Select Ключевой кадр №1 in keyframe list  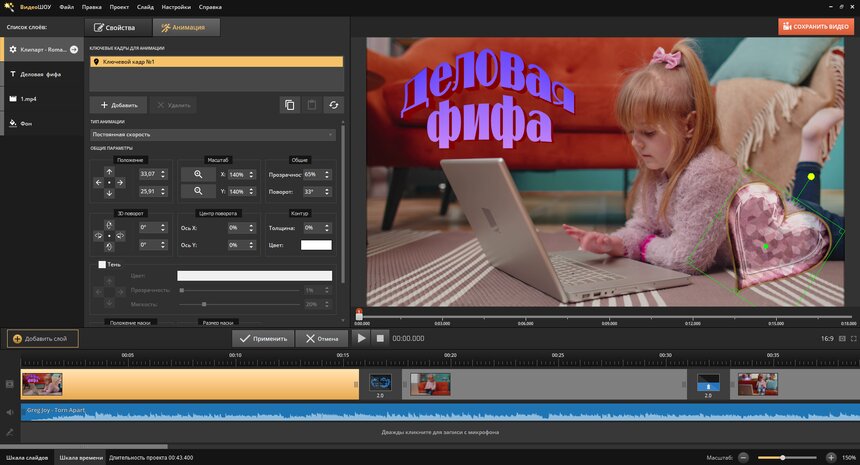(x=217, y=62)
